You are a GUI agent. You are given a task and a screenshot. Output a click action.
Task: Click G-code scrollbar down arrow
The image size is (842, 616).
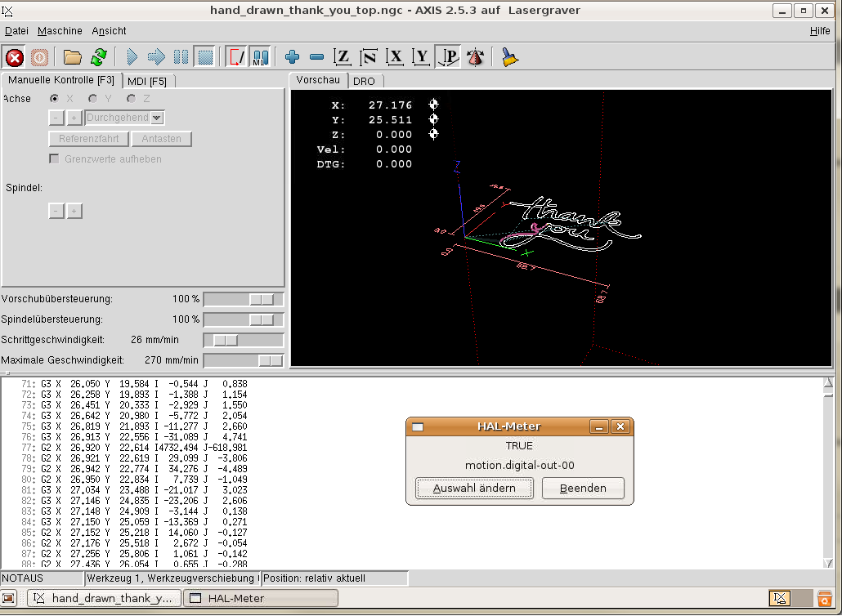[829, 563]
